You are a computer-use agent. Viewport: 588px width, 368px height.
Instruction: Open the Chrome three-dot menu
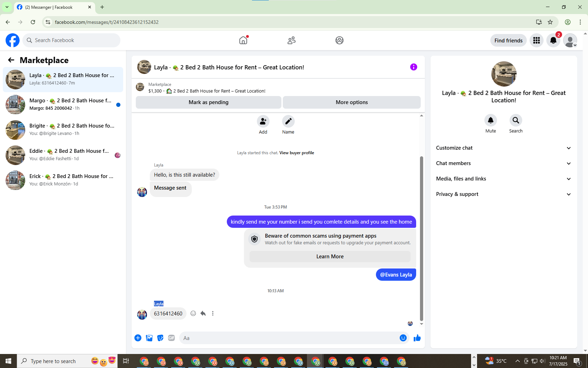tap(580, 22)
